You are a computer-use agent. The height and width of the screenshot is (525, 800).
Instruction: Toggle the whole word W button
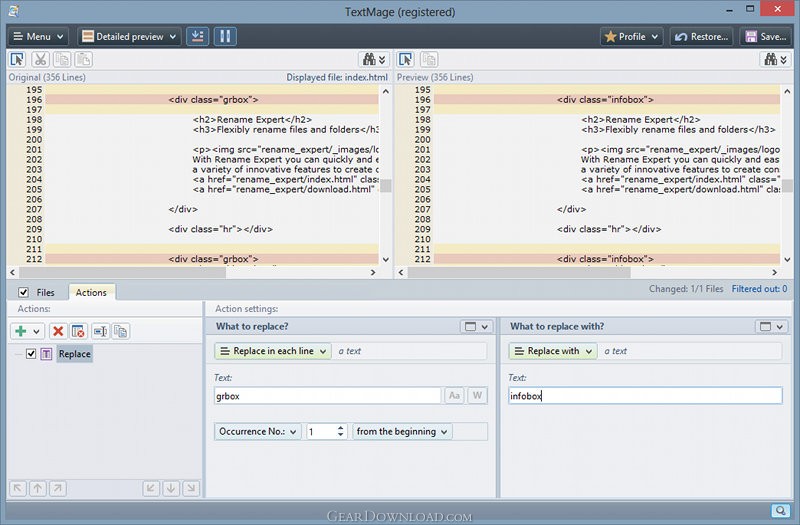[x=477, y=396]
